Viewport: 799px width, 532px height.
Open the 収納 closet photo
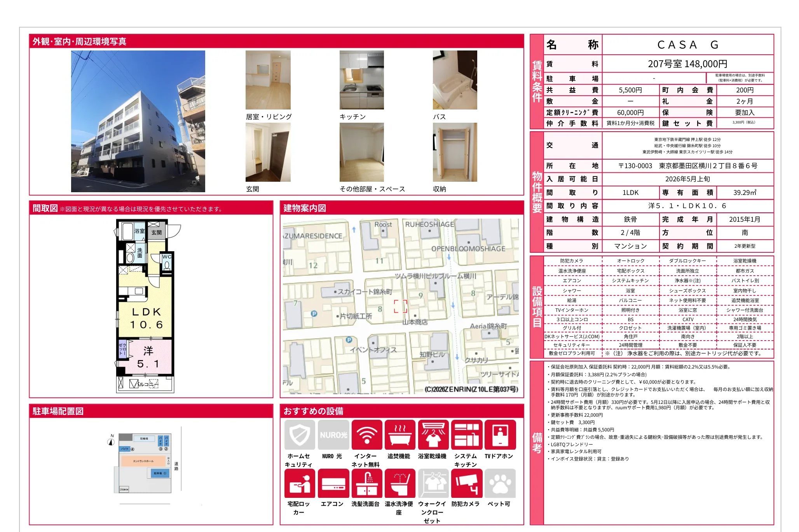455,152
